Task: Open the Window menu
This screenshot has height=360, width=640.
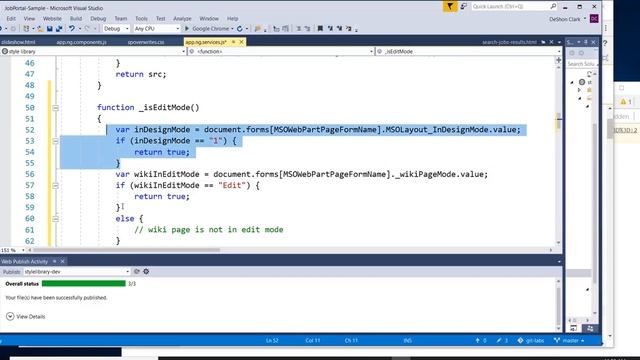Action: tap(209, 19)
